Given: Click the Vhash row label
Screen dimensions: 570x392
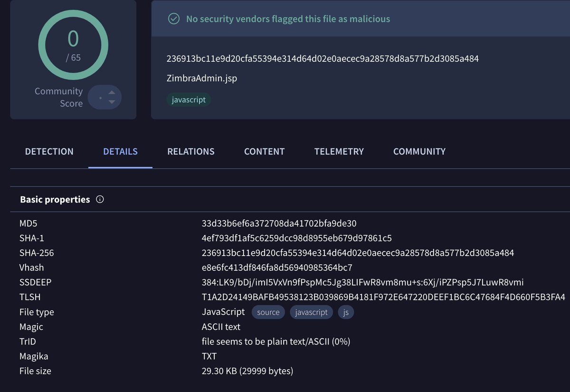Looking at the screenshot, I should pyautogui.click(x=32, y=268).
